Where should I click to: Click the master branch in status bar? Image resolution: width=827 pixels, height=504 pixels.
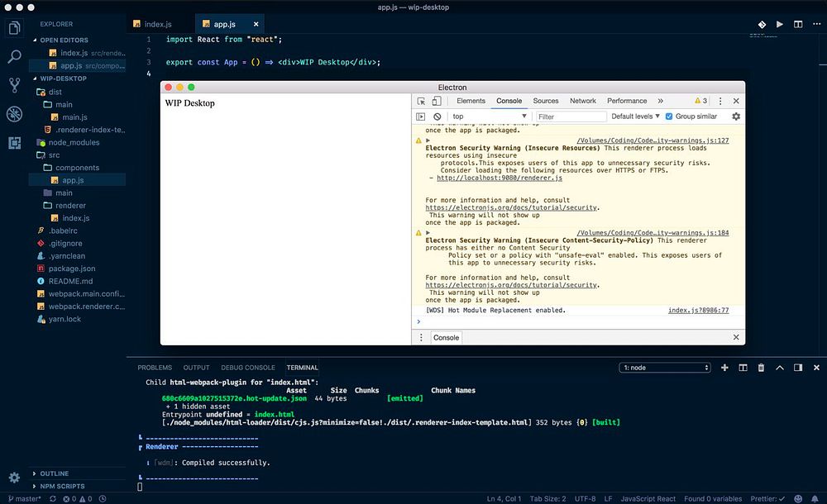point(24,498)
